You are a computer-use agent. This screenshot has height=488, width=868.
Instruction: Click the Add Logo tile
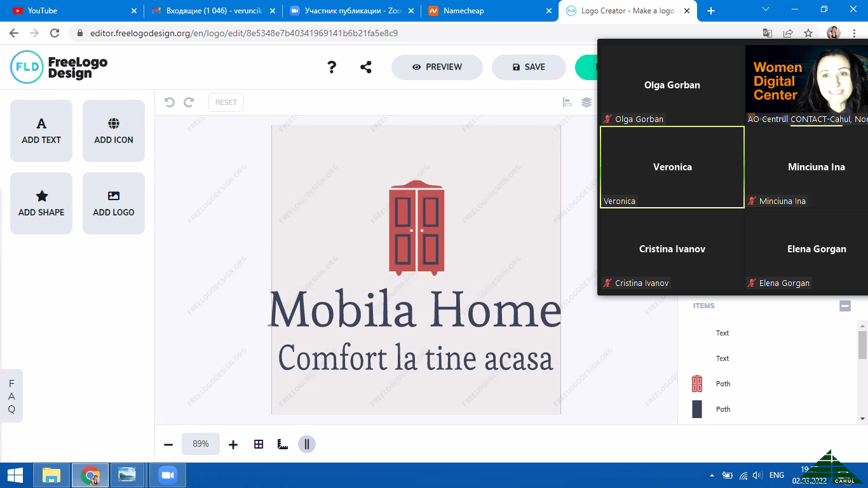[114, 203]
